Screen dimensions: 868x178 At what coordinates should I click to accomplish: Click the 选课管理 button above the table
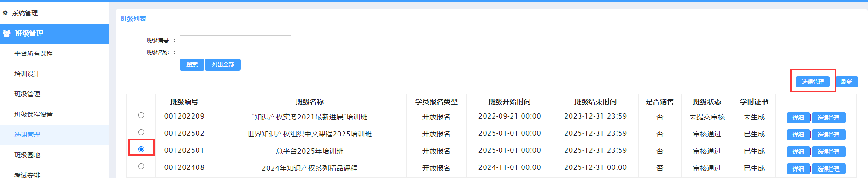coord(813,82)
